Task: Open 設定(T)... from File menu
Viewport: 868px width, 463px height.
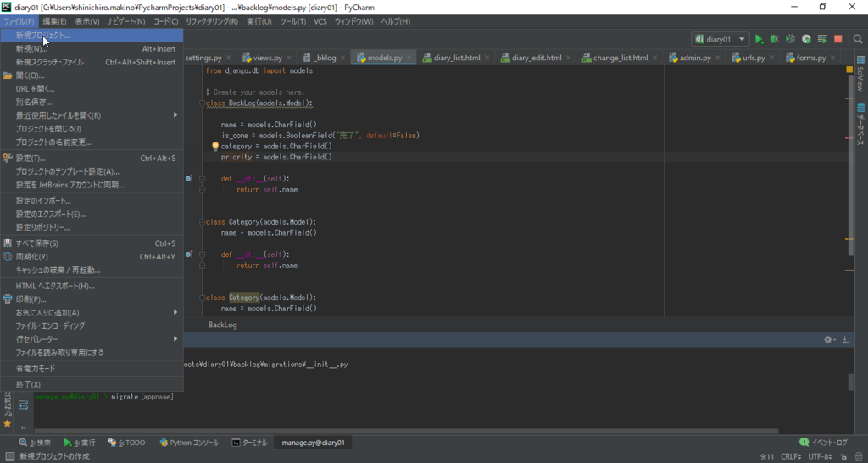Action: [x=92, y=158]
